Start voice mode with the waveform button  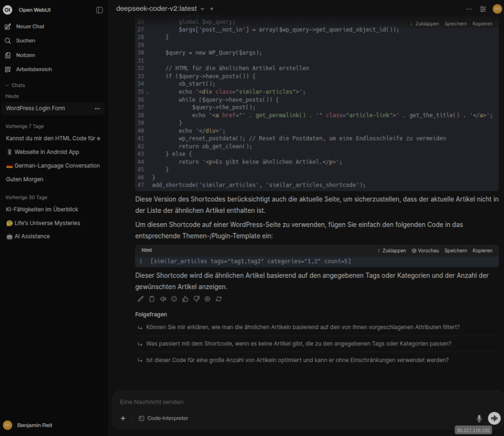click(x=494, y=418)
